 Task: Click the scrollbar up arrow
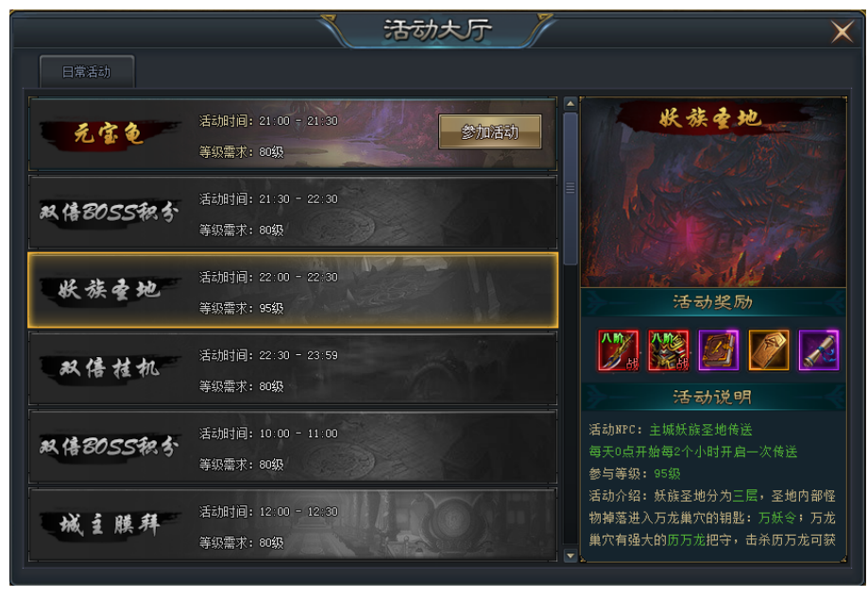click(x=570, y=104)
